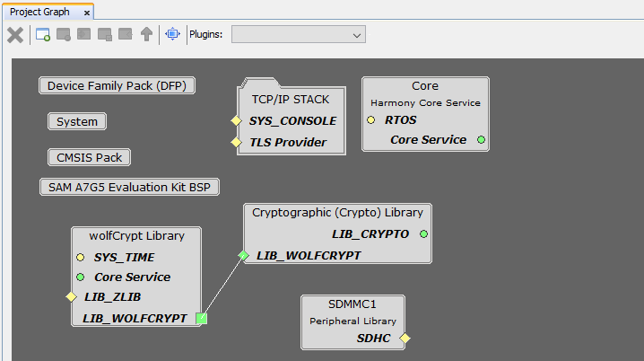This screenshot has width=644, height=361.
Task: Click the green LIB_WOLFCRYPT square connector on wolfCrypt Library
Action: click(x=201, y=318)
